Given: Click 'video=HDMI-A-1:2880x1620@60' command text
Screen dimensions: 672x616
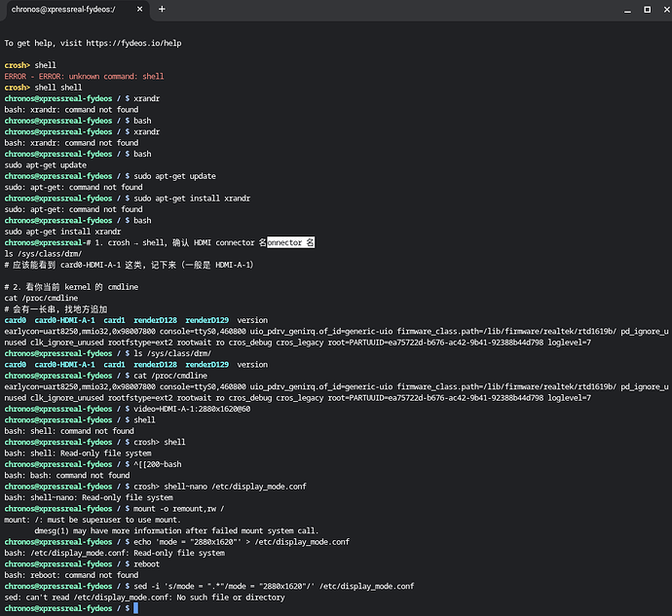Looking at the screenshot, I should click(x=192, y=409).
